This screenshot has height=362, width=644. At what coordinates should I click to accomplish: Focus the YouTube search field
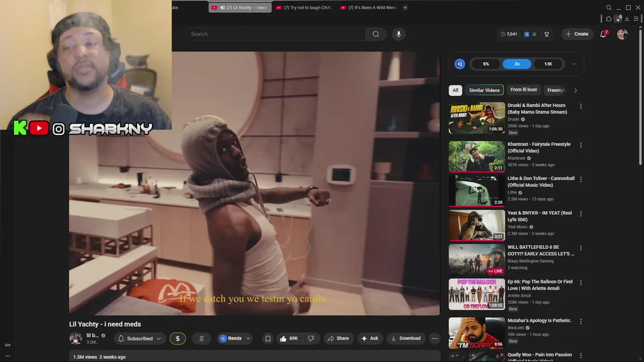pyautogui.click(x=275, y=34)
